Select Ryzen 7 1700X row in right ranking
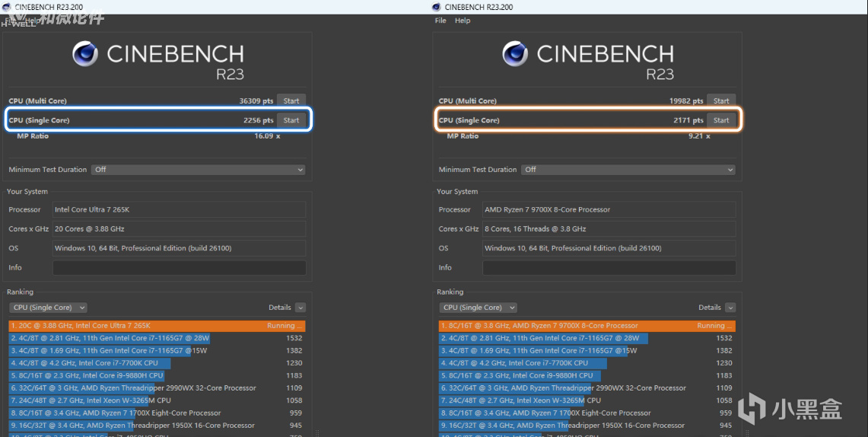 tap(587, 413)
